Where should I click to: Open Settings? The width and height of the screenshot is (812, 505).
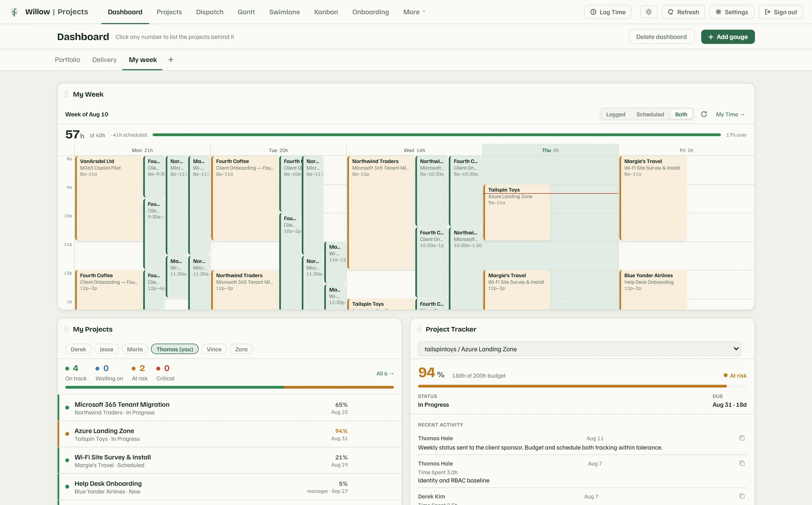pos(732,12)
